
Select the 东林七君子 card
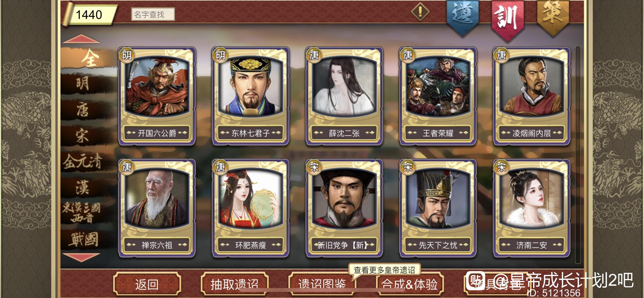point(251,96)
